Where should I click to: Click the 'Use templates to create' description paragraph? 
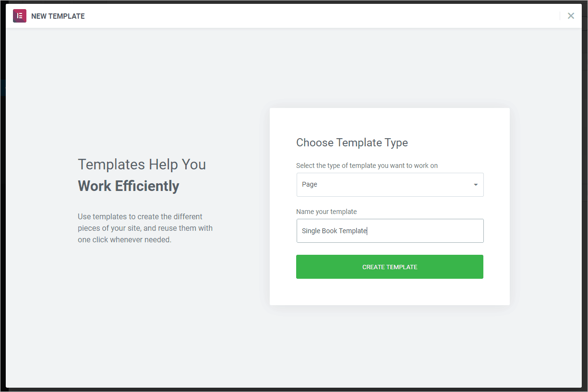click(145, 228)
